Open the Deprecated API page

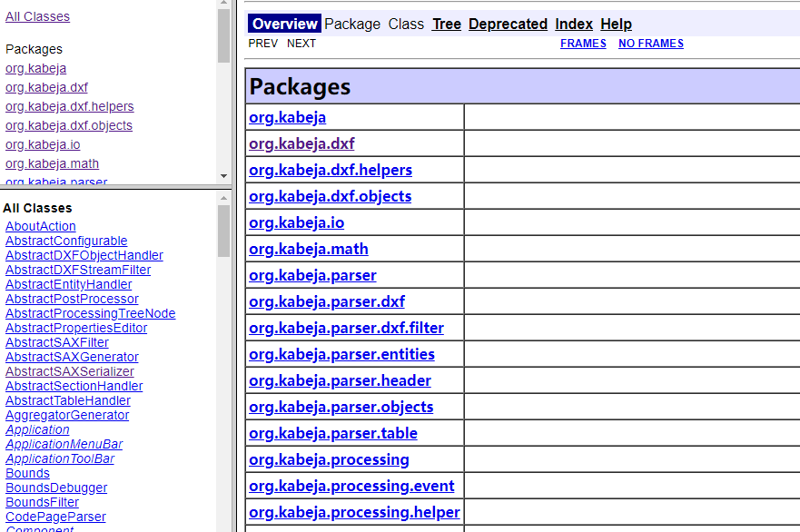pyautogui.click(x=508, y=24)
